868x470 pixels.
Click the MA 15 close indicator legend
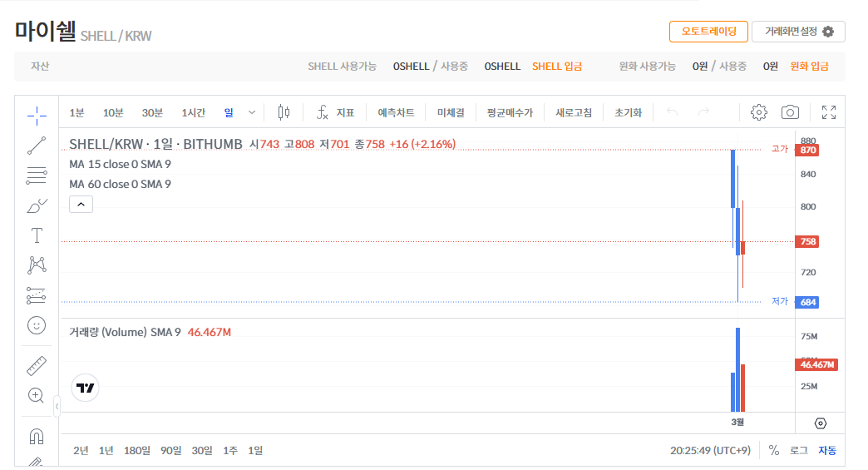120,165
